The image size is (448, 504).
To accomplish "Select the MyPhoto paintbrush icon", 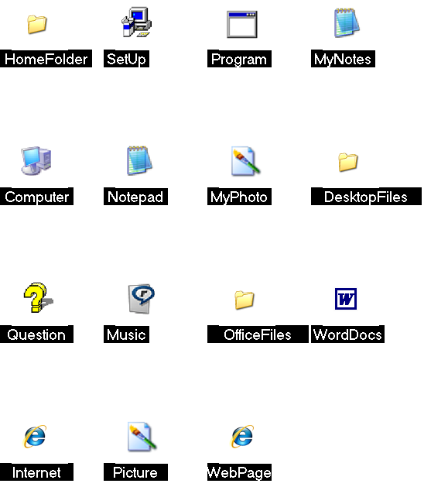I will coord(245,161).
